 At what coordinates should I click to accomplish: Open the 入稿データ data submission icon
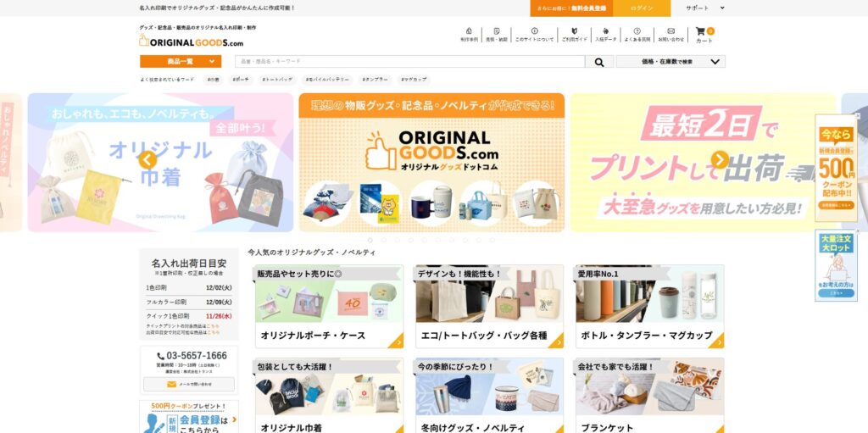[605, 35]
